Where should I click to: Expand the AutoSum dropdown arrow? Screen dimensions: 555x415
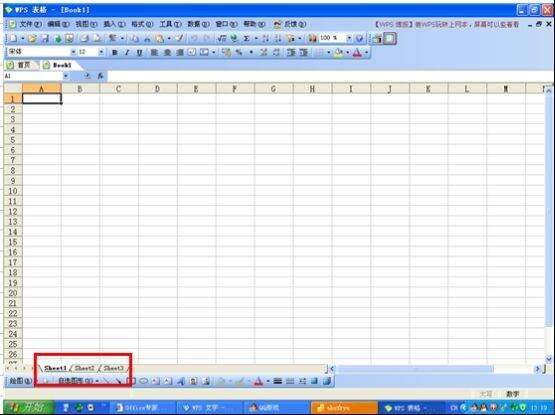click(x=256, y=38)
